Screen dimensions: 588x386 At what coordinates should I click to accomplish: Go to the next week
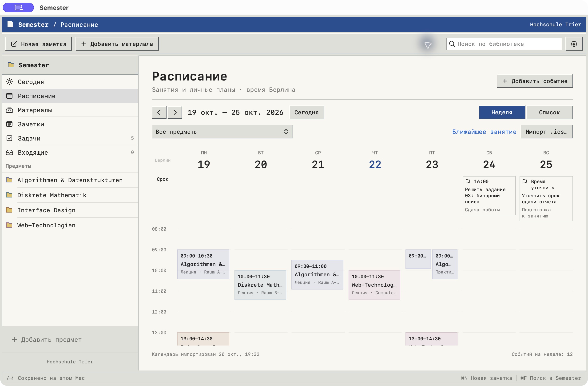(175, 113)
